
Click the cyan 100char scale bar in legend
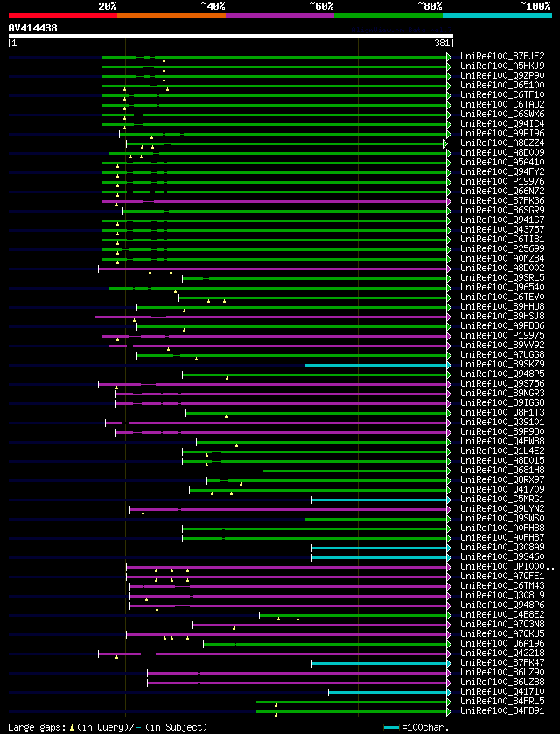[x=392, y=728]
